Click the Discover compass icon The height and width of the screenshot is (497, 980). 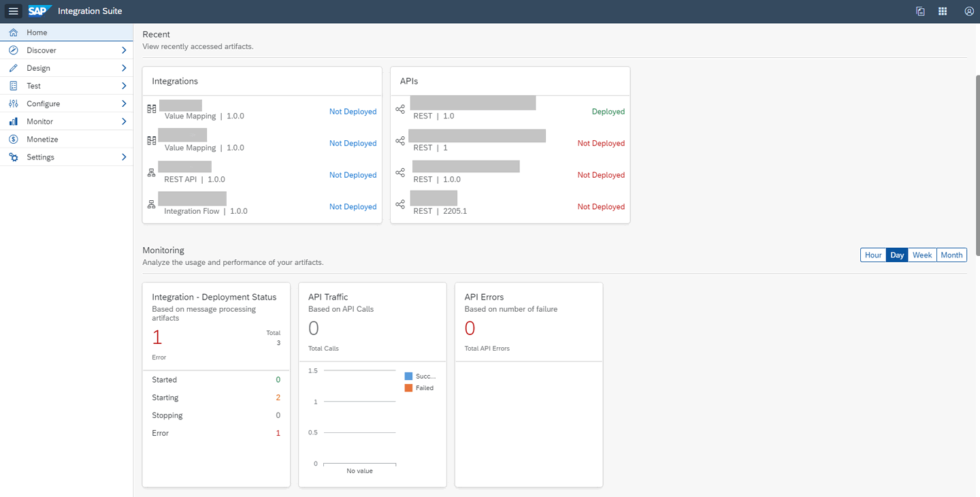[x=14, y=50]
